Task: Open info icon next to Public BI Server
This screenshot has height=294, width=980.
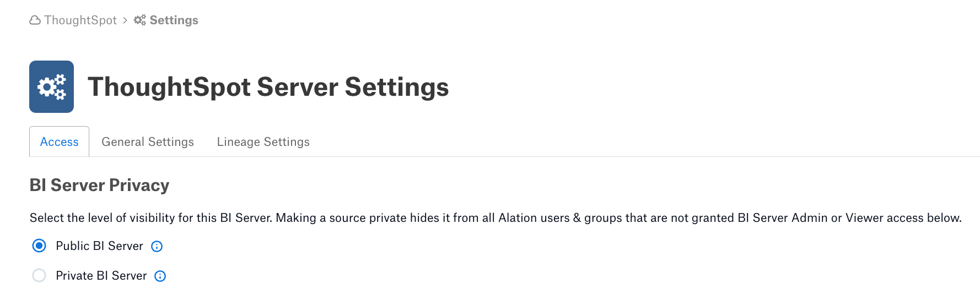Action: (x=157, y=247)
